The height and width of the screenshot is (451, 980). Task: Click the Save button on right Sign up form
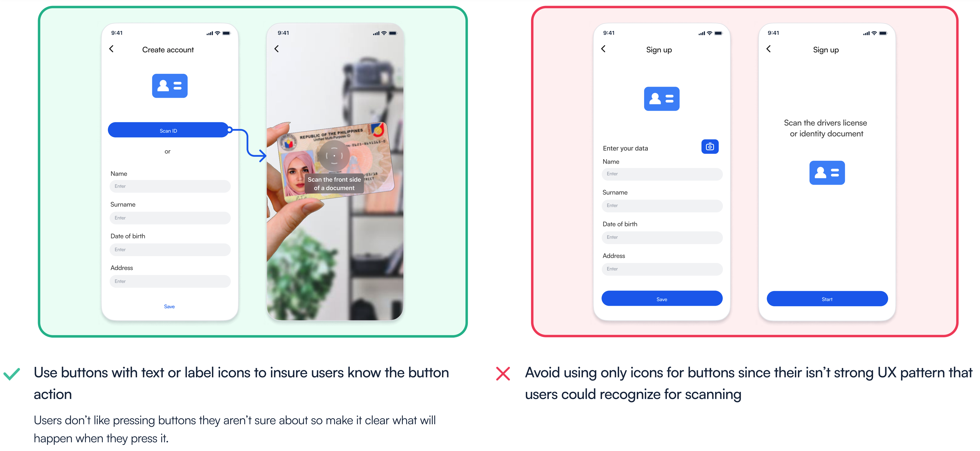click(x=661, y=299)
